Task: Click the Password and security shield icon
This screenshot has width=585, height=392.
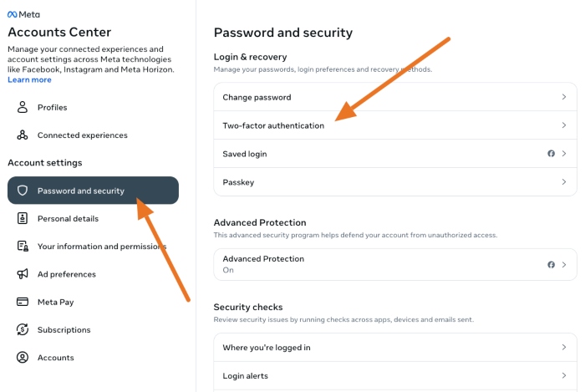Action: coord(23,191)
